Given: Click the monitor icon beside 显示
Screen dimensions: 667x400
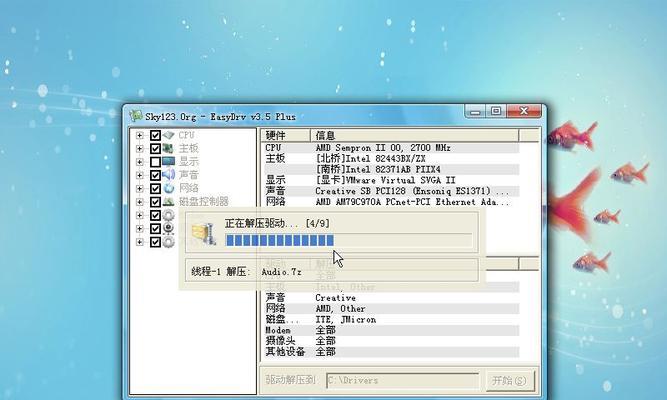Looking at the screenshot, I should (168, 162).
